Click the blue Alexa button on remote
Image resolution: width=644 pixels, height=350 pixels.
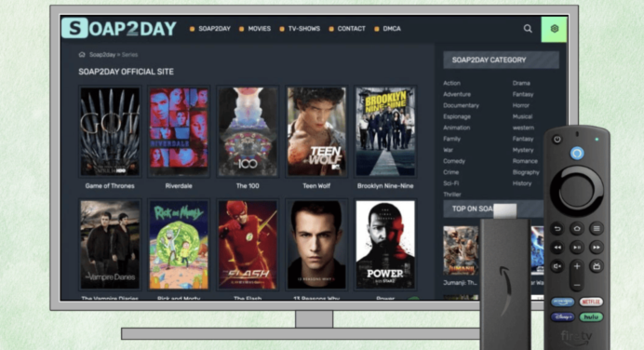coord(577,154)
